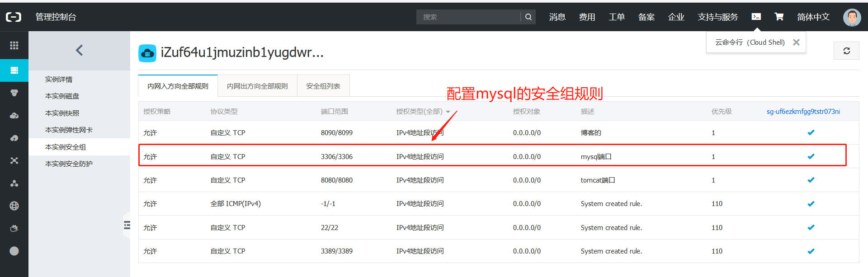Click the description tomcat端口 cell
Screen dimensions: 868x277
[x=598, y=180]
